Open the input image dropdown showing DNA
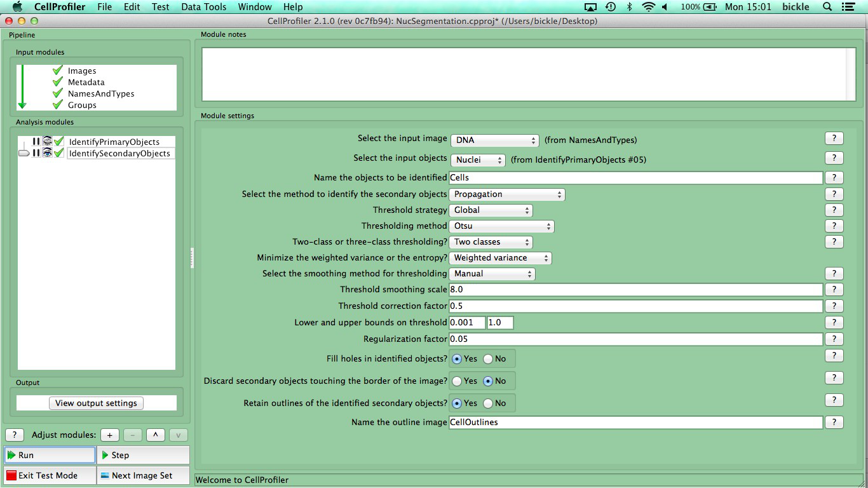Image resolution: width=868 pixels, height=488 pixels. pyautogui.click(x=495, y=140)
